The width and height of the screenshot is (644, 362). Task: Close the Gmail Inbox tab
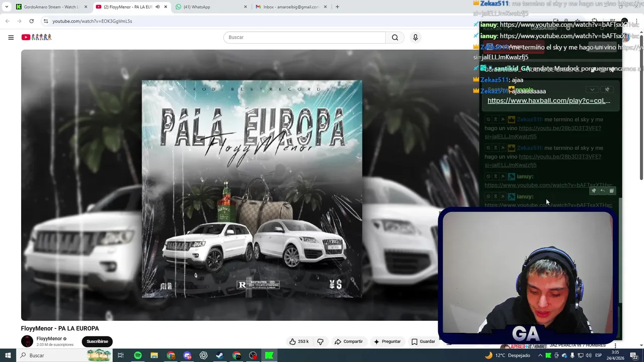coord(325,7)
